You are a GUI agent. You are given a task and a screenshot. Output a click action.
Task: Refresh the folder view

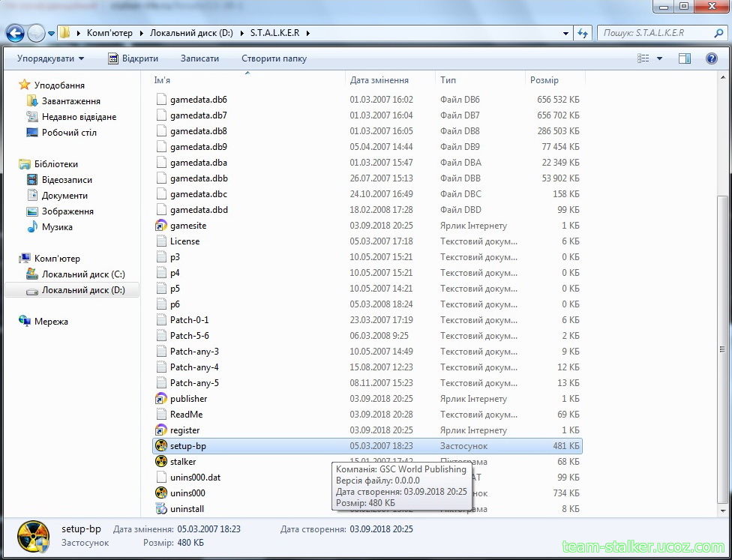(582, 33)
